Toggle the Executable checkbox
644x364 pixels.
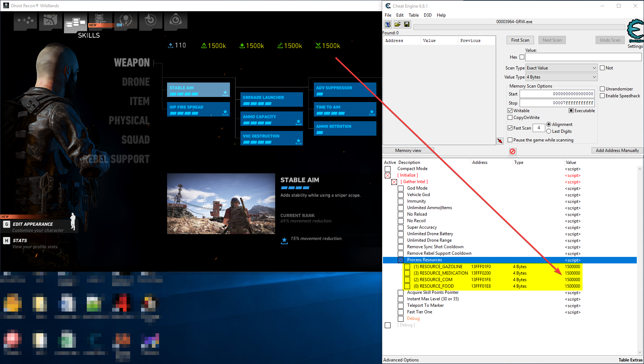[571, 111]
